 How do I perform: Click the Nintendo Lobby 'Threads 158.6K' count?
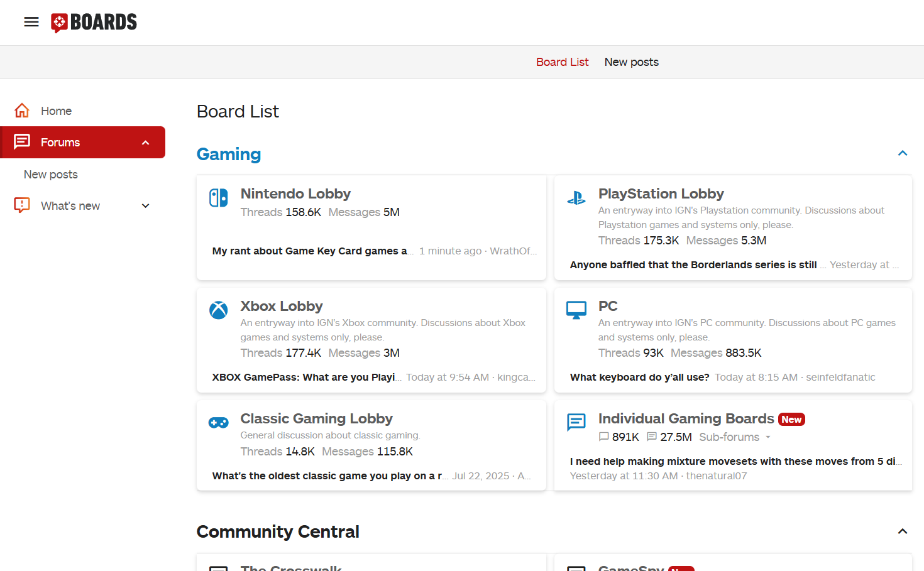pyautogui.click(x=281, y=212)
